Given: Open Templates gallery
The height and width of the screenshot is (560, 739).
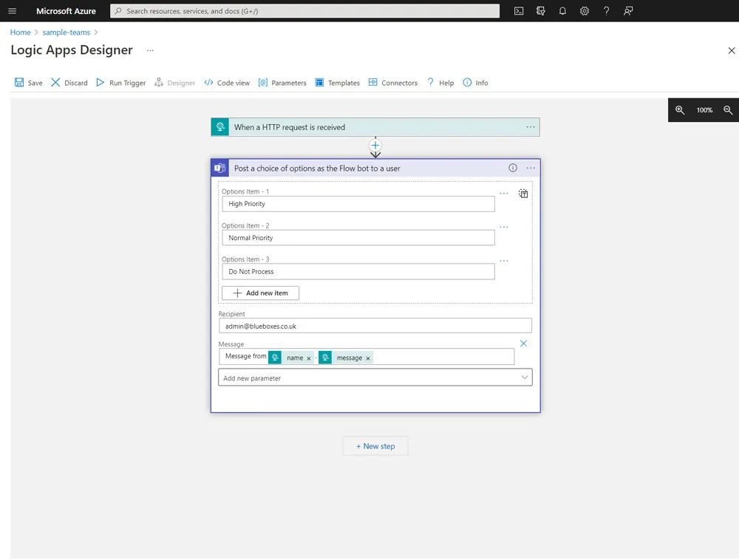Looking at the screenshot, I should 338,83.
